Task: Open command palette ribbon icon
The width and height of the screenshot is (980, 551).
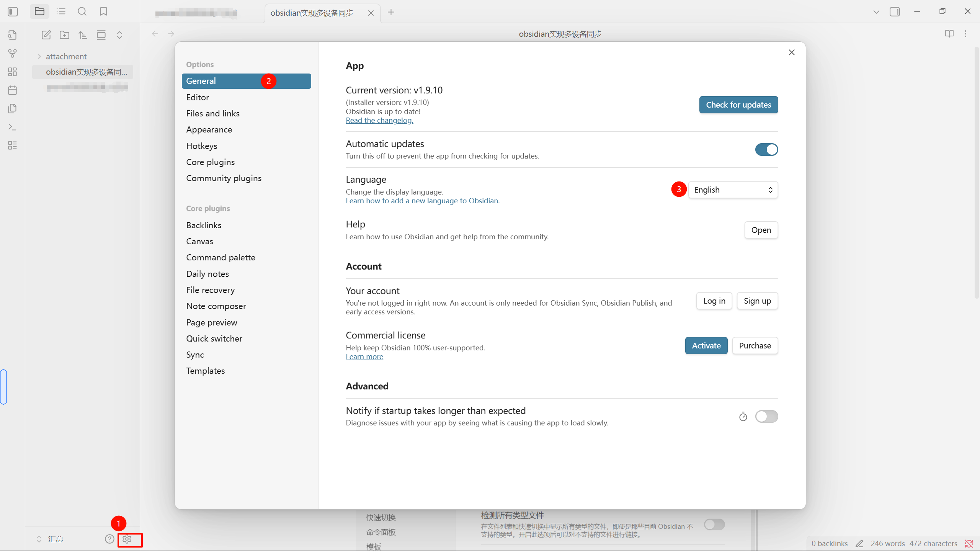Action: (12, 127)
